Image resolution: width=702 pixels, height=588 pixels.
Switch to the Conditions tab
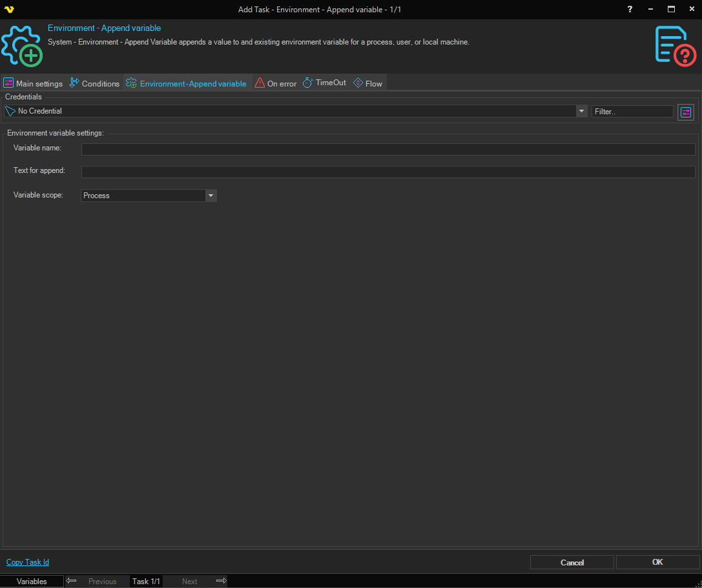tap(94, 83)
